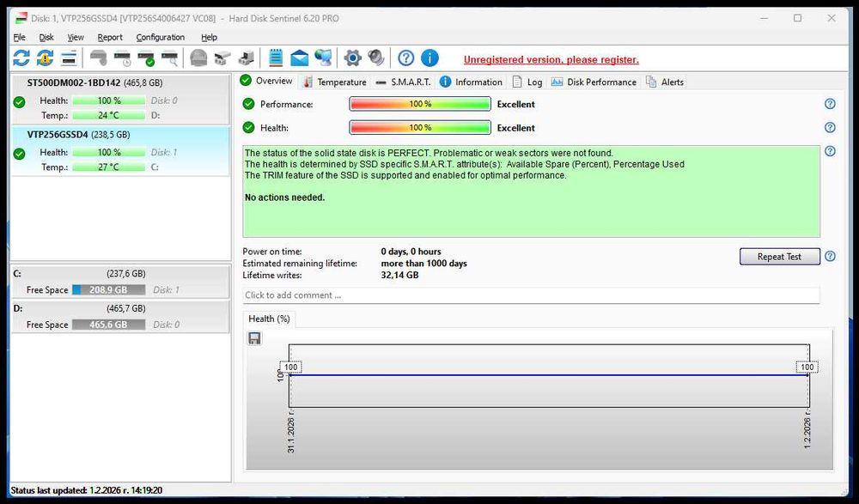
Task: Click the Click to add comment field
Action: (532, 295)
